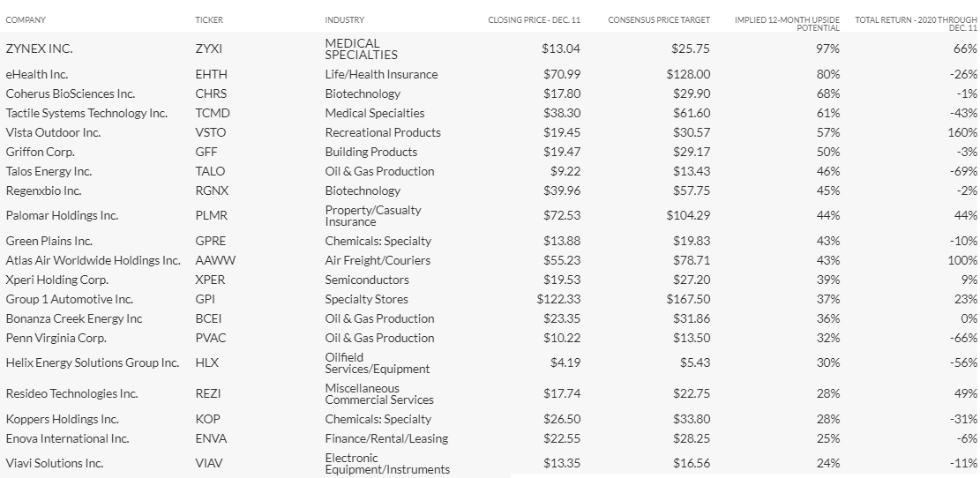Select the VSTO ticker symbol
The image size is (980, 478).
(211, 132)
